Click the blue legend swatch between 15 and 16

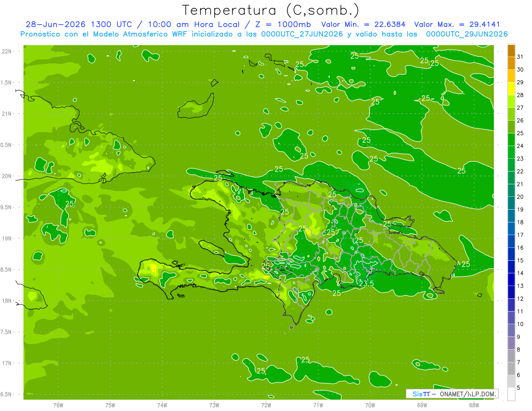(511, 254)
